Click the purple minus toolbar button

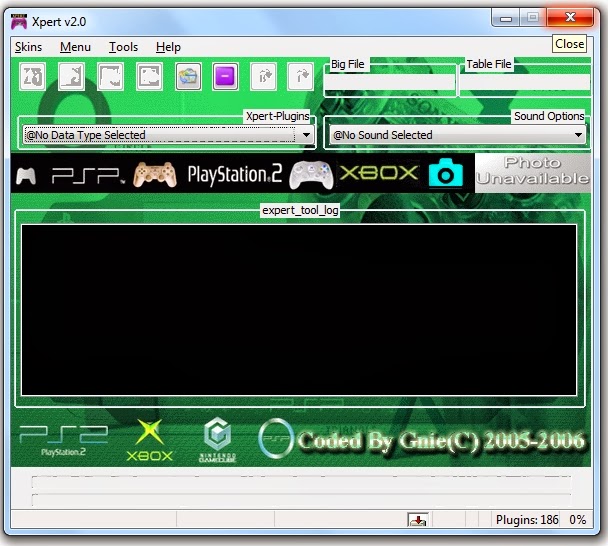tap(225, 76)
